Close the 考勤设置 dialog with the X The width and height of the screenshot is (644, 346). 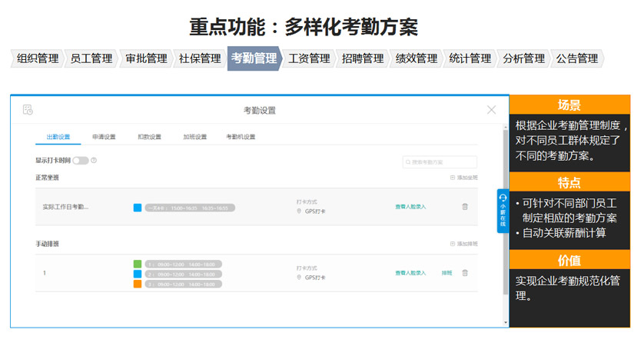pyautogui.click(x=491, y=110)
